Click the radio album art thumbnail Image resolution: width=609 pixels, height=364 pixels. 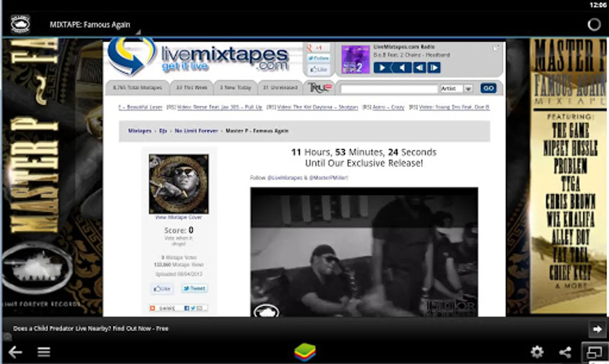[x=355, y=59]
